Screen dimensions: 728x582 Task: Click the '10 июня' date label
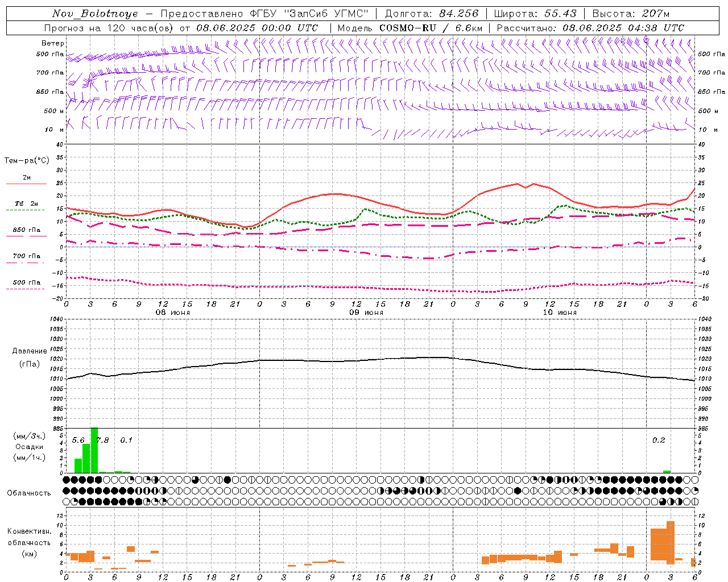560,313
